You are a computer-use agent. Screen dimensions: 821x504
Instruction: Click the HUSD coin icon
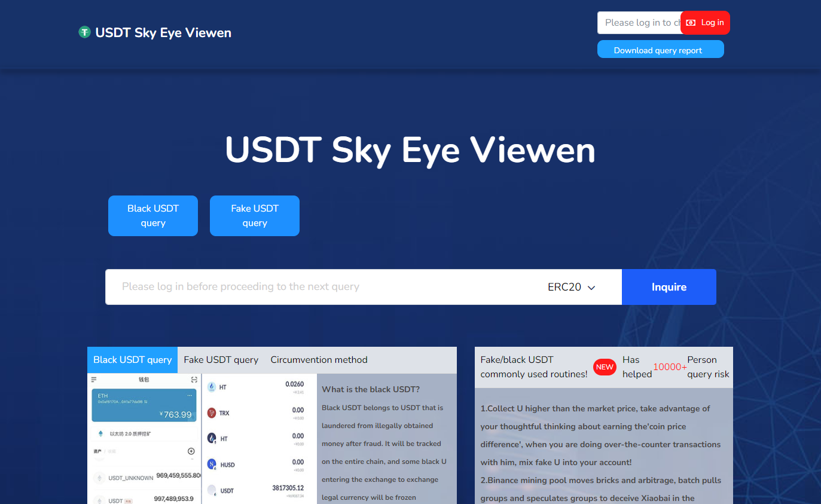pos(211,464)
